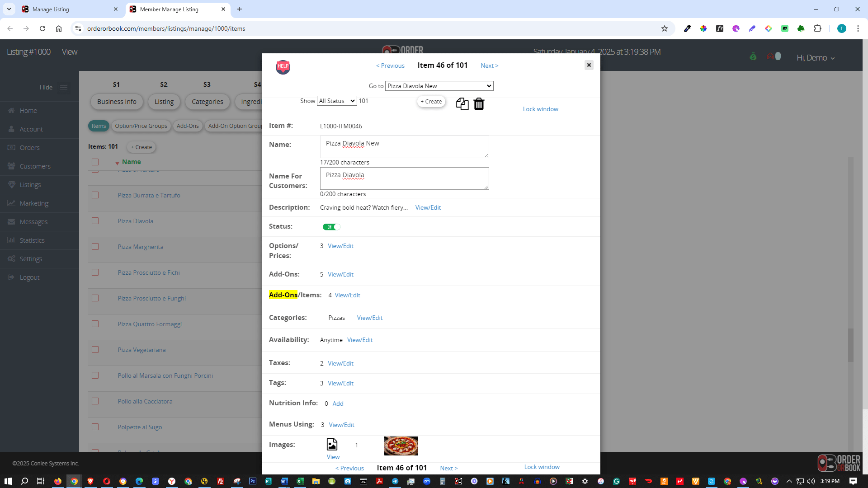Click the Statistics chart icon in the sidebar
This screenshot has height=488, width=868.
pos(11,240)
